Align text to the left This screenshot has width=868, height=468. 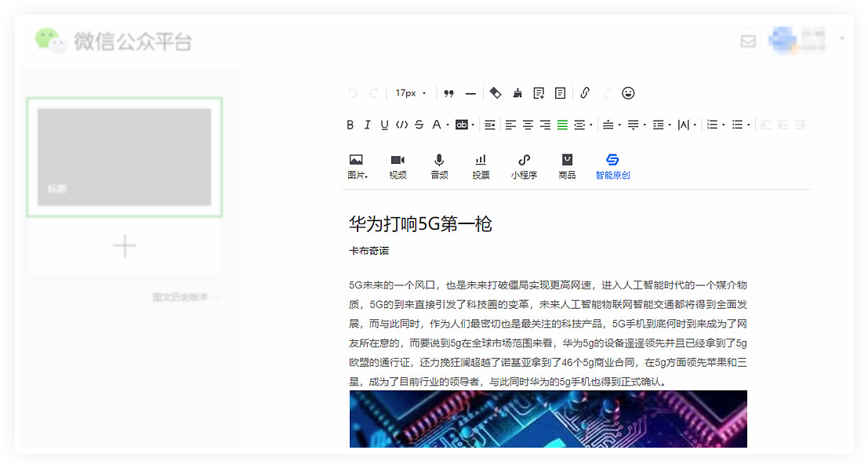(510, 125)
